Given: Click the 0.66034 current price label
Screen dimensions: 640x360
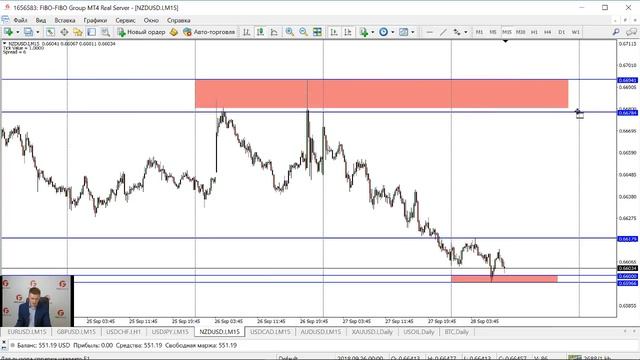Looking at the screenshot, I should click(x=627, y=269).
